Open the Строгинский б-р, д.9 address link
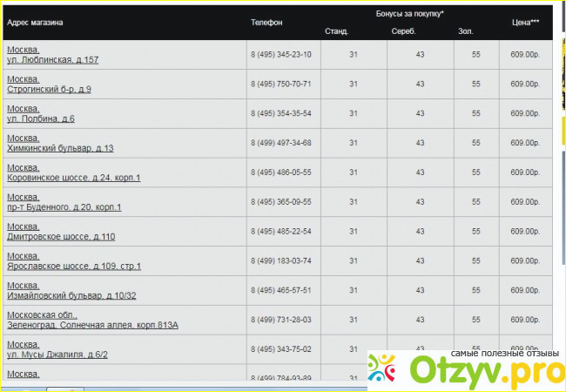The height and width of the screenshot is (392, 566). tap(49, 90)
